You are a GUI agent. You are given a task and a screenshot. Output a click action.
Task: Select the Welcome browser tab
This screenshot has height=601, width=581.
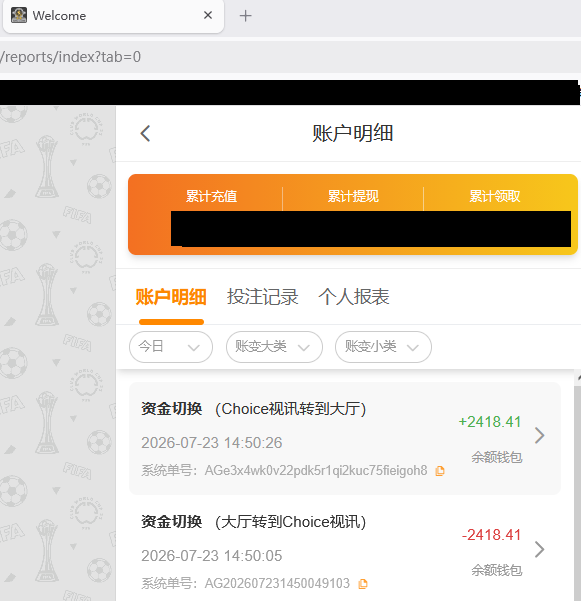[113, 16]
